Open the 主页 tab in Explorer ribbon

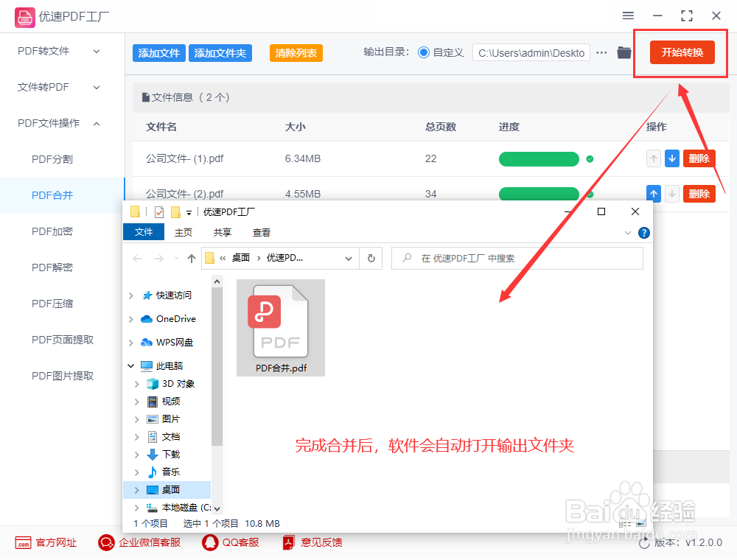(x=184, y=233)
